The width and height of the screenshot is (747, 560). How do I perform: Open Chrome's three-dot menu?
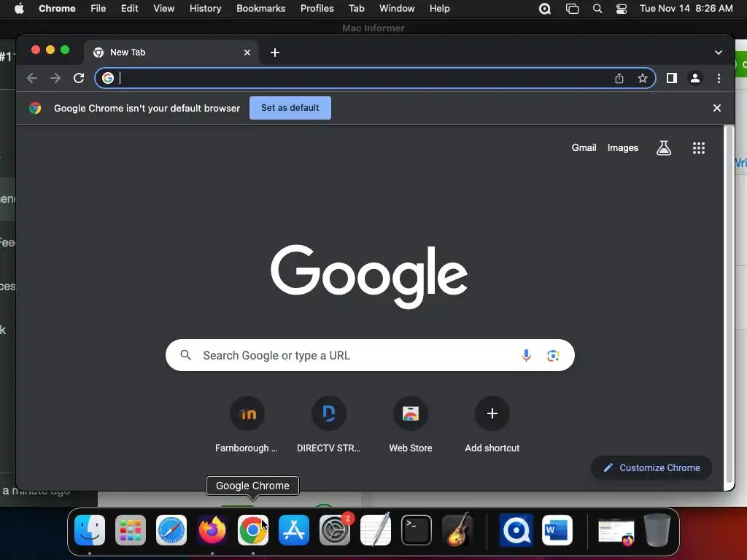(x=719, y=78)
